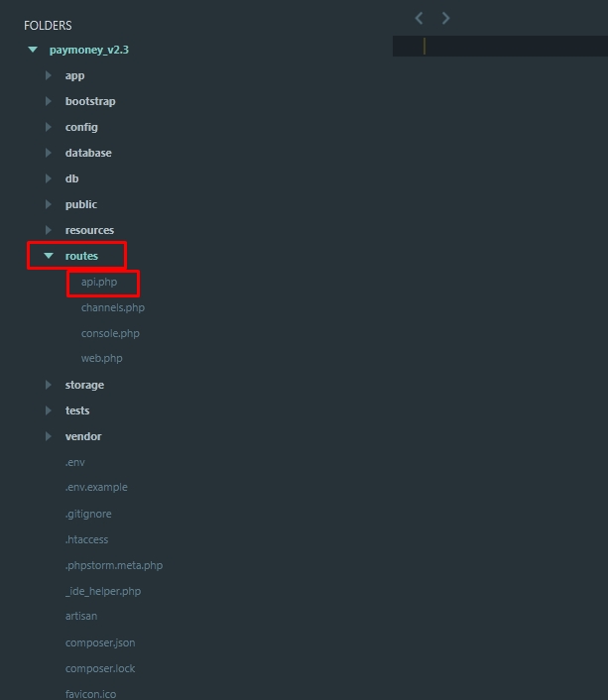608x700 pixels.
Task: Open api.php in routes folder
Action: (99, 283)
